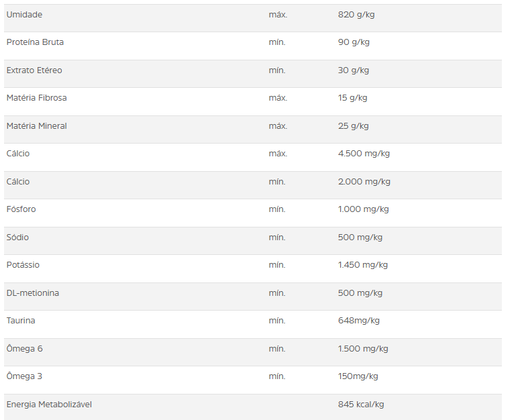Select the Proteína Bruta label

click(35, 42)
